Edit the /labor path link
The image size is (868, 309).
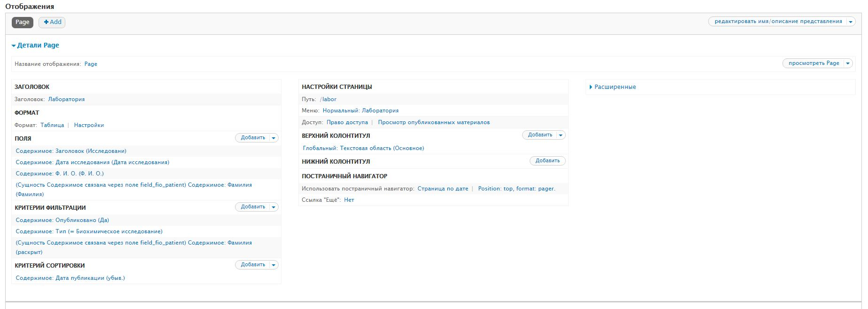point(329,99)
